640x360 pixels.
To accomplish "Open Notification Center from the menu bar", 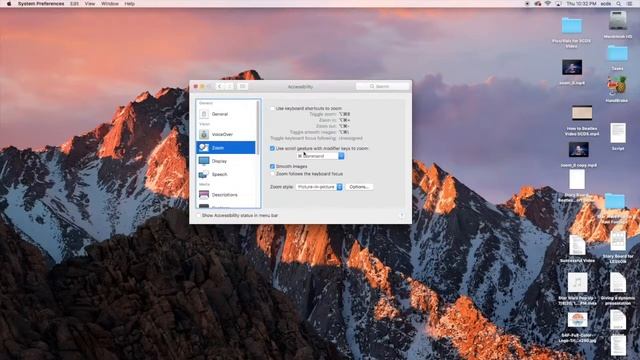I will tap(630, 3).
